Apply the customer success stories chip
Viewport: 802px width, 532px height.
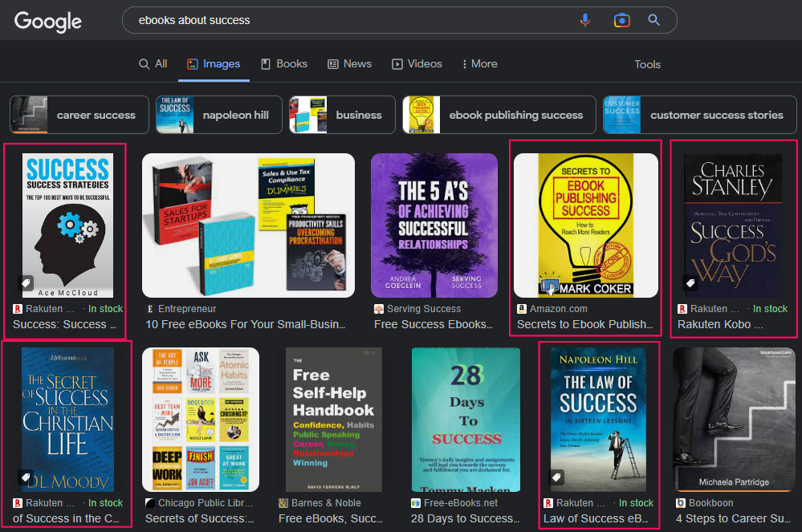(699, 115)
